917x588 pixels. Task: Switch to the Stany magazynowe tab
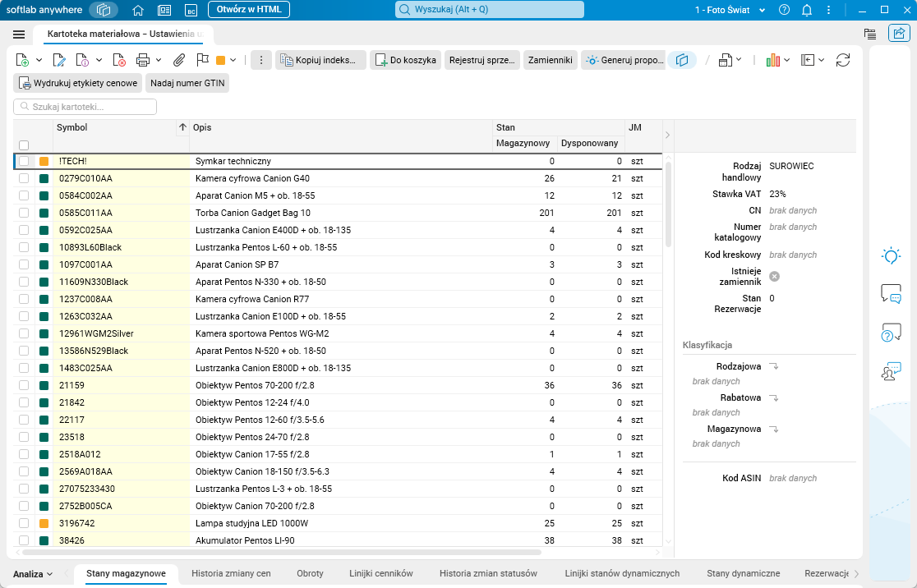[x=126, y=573]
